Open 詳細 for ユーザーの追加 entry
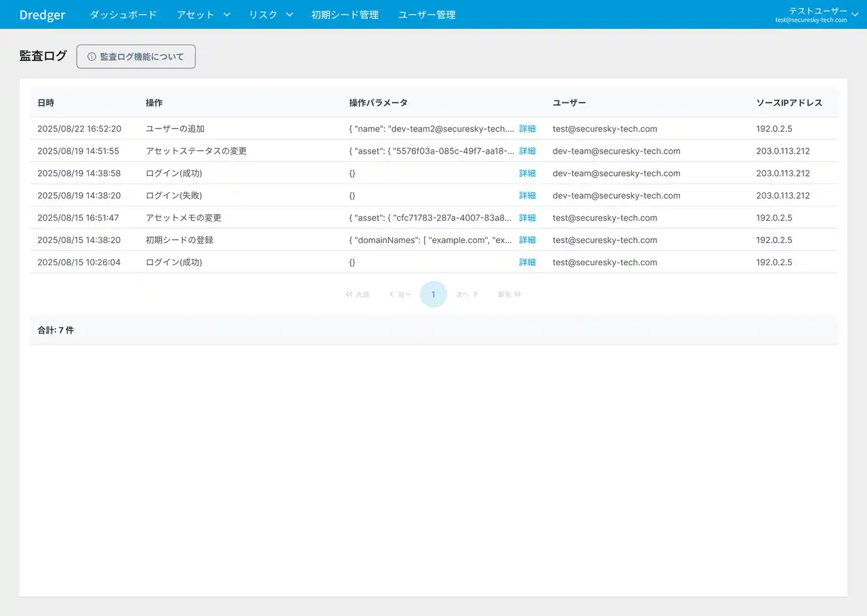The width and height of the screenshot is (867, 616). tap(527, 129)
